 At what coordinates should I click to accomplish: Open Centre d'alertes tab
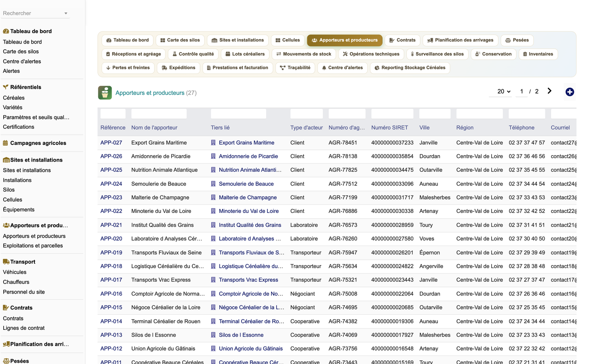pos(342,68)
